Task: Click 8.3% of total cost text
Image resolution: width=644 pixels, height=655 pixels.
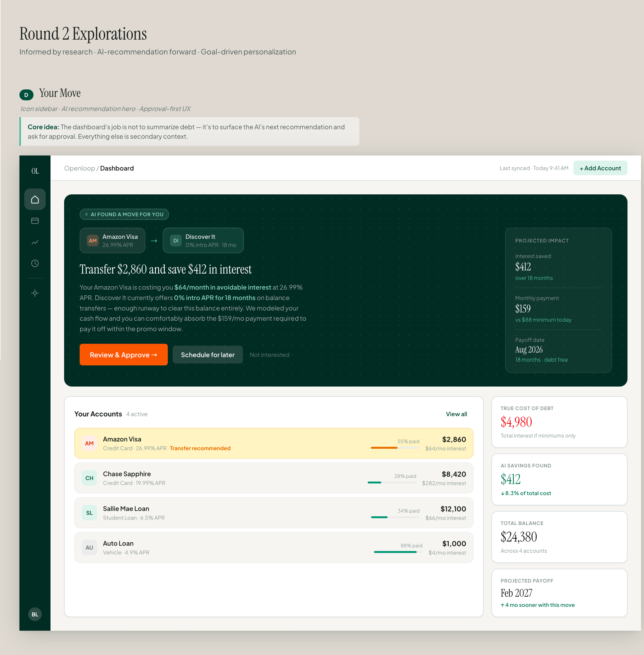Action: 526,494
